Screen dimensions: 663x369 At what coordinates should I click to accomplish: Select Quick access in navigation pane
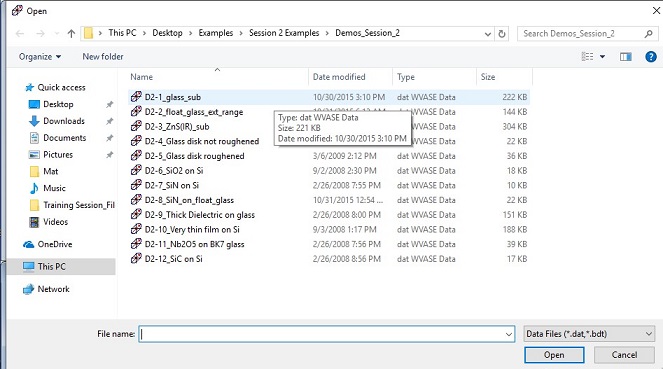61,87
